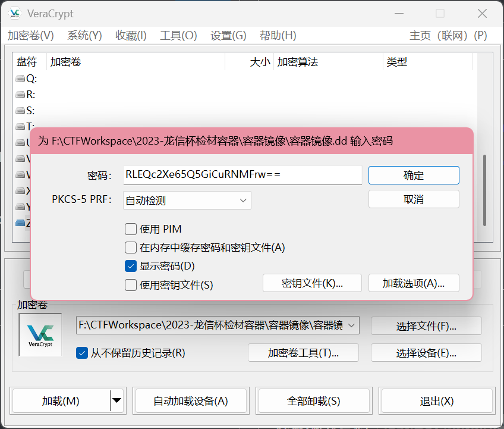Click the 加载(M) mount button
504x429 pixels.
pos(61,400)
